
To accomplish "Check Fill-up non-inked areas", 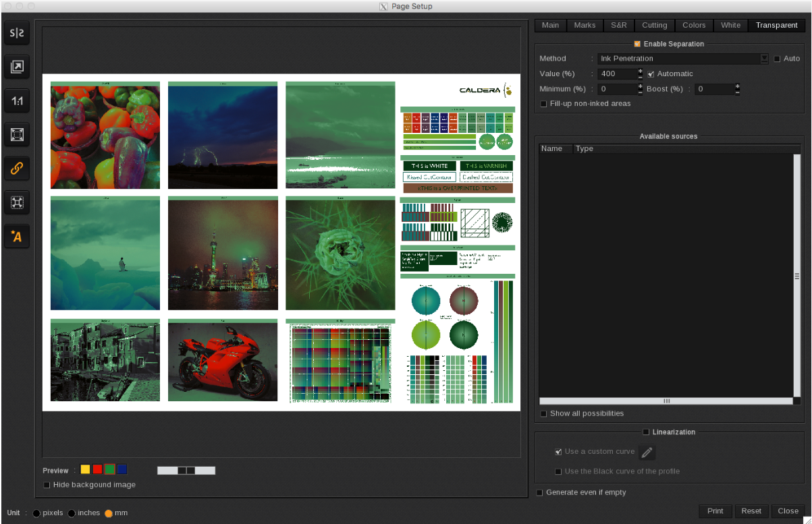I will 544,103.
